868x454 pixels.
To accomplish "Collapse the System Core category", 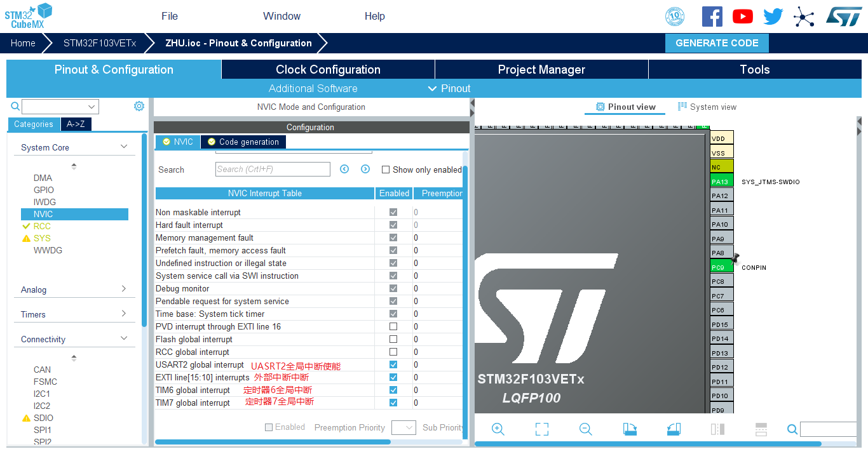I will click(x=124, y=147).
